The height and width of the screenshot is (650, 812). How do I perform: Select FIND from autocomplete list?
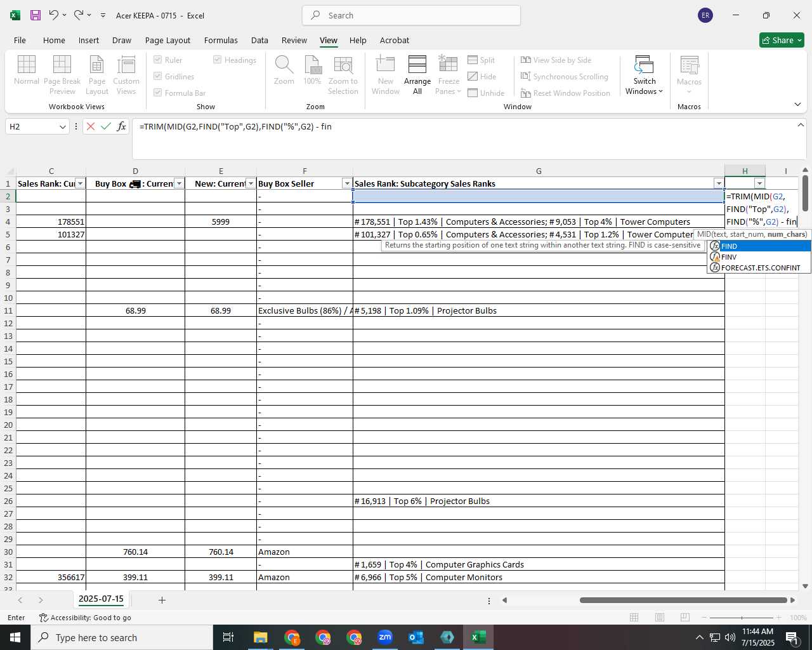tap(759, 246)
